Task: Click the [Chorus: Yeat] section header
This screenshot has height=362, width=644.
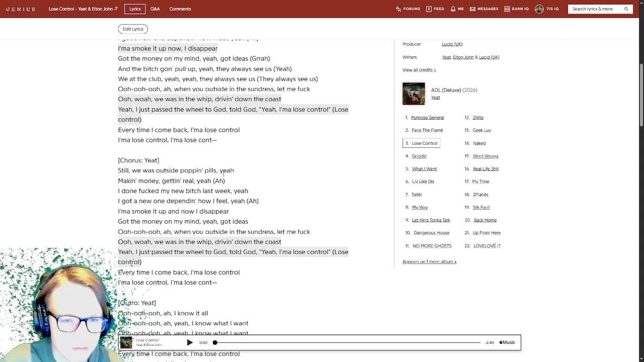Action: point(138,160)
